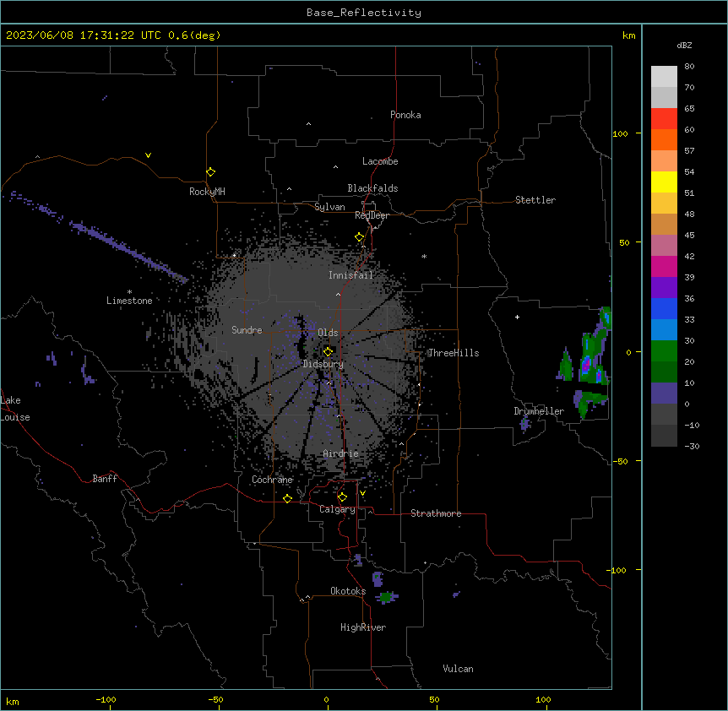Select the green 20-30 dBZ color swatch
This screenshot has height=711, width=728.
coord(664,351)
